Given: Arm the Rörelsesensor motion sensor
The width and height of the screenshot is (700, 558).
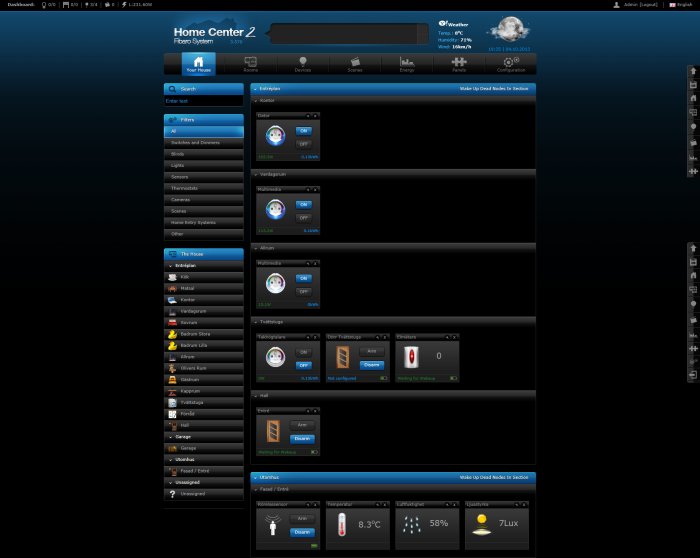Looking at the screenshot, I should click(302, 519).
